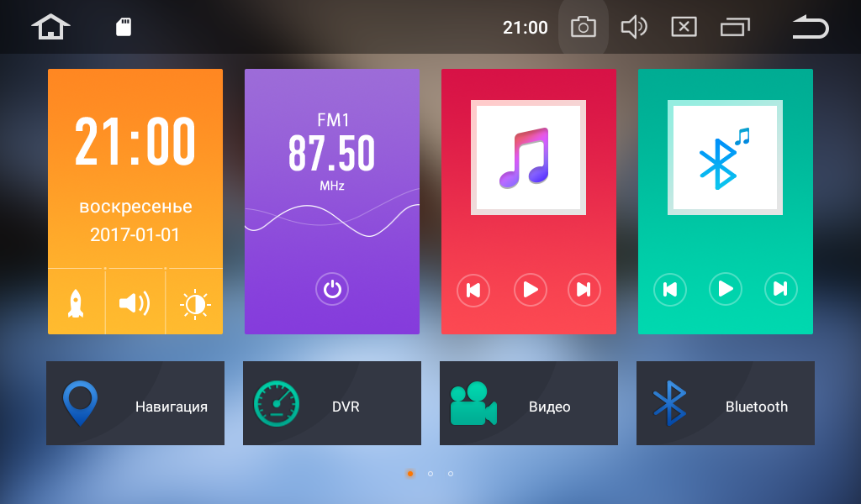Open the Навигация tile

point(135,403)
